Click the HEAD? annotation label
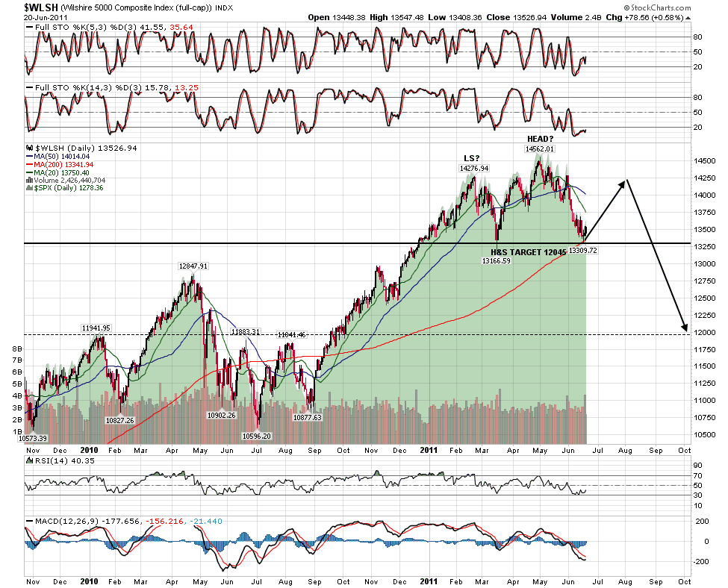Viewport: 728px width, 588px height. tap(540, 139)
